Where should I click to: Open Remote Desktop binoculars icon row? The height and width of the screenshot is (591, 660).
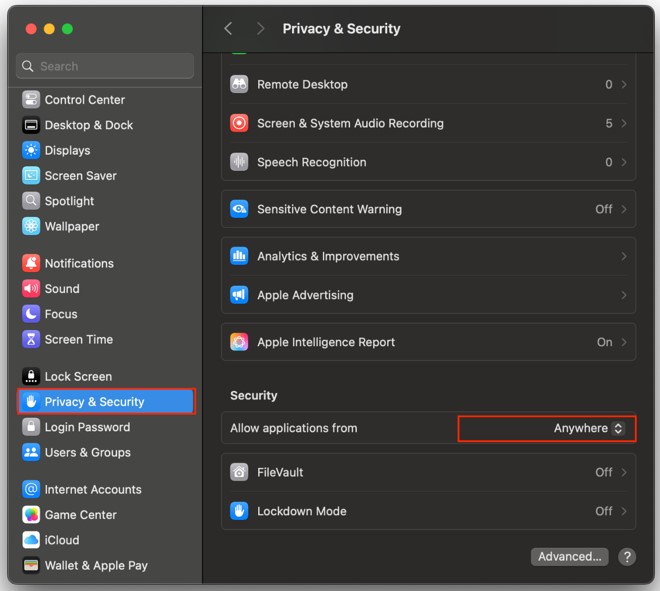pyautogui.click(x=239, y=84)
